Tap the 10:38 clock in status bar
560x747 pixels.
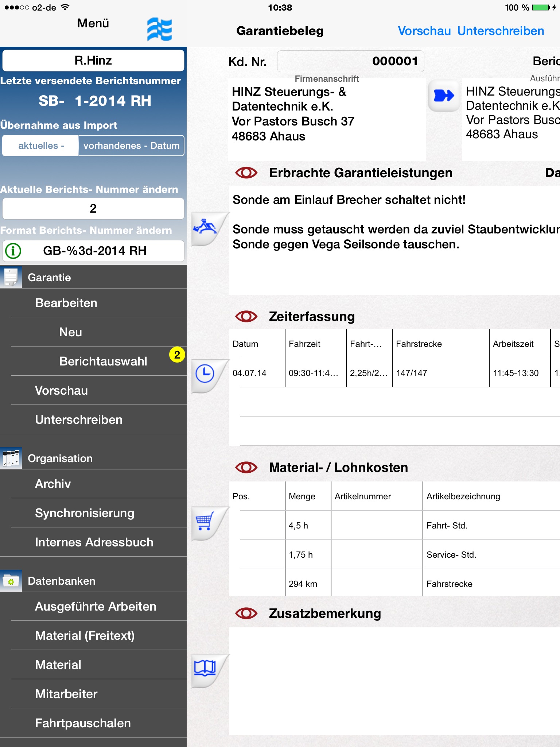[280, 7]
